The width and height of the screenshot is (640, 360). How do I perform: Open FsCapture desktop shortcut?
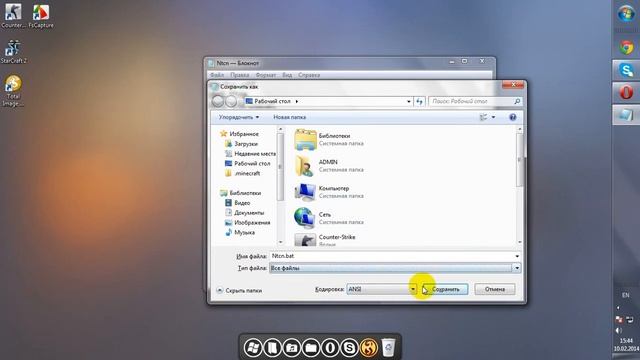[41, 16]
